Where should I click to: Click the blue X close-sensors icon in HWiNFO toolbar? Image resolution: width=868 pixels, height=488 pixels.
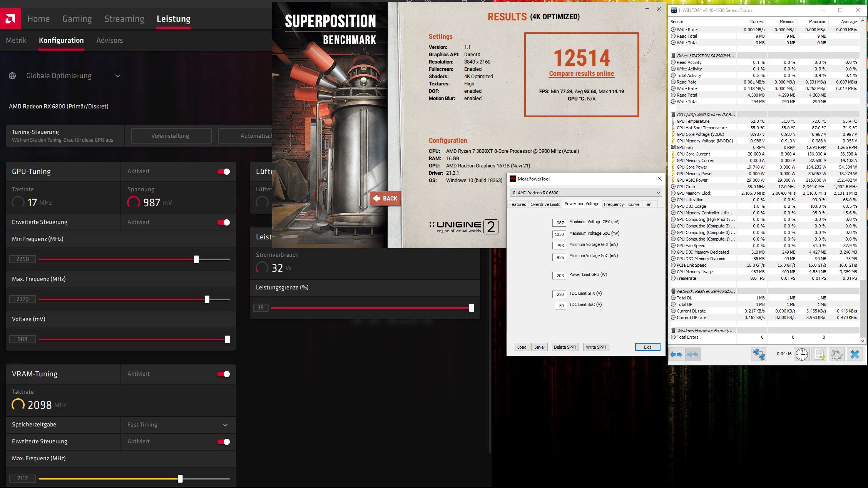855,354
